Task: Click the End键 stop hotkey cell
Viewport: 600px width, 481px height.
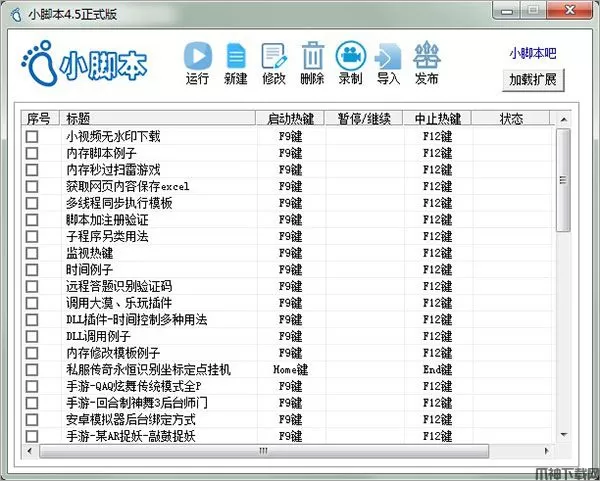Action: pos(437,370)
